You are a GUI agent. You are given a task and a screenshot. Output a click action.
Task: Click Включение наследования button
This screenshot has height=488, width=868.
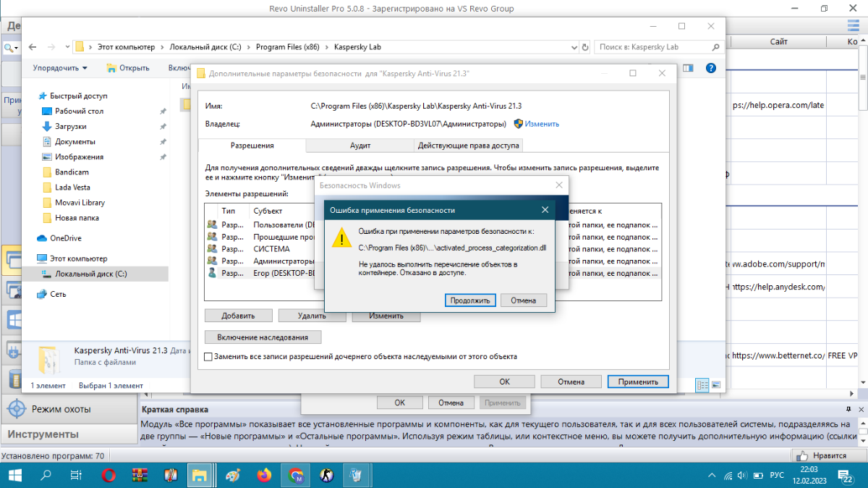click(x=263, y=337)
